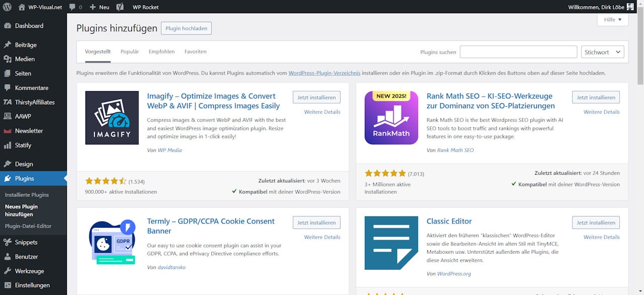Expand the Hilfe help dropdown
Viewport: 644px width, 295px height.
click(x=613, y=20)
